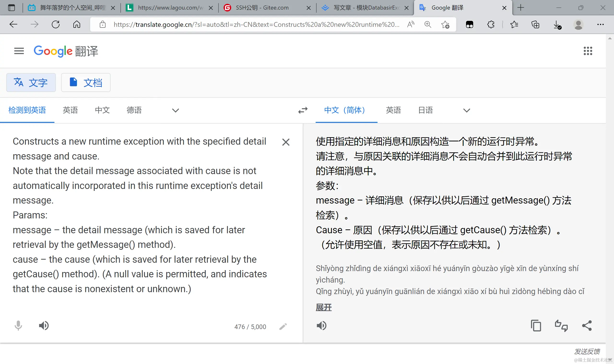This screenshot has height=364, width=614.
Task: Listen to the source English text
Action: (44, 326)
